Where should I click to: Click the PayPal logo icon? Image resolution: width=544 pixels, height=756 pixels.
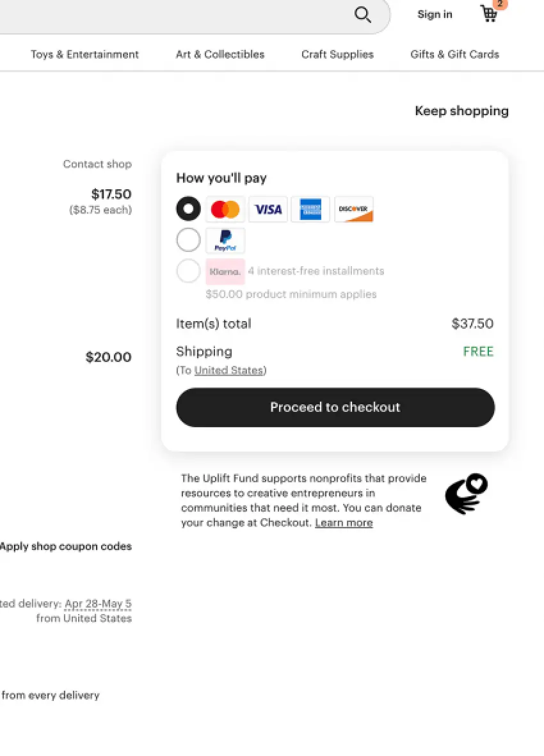[x=225, y=240]
